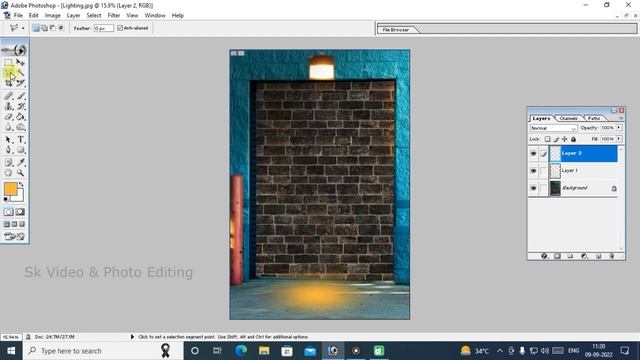Select the Rectangular Marquee tool
The image size is (640, 360).
pos(8,62)
